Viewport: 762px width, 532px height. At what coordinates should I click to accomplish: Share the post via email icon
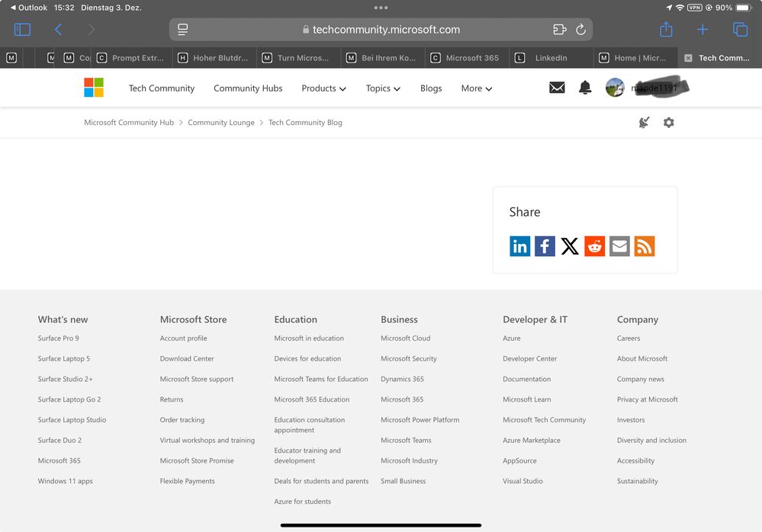pos(619,246)
